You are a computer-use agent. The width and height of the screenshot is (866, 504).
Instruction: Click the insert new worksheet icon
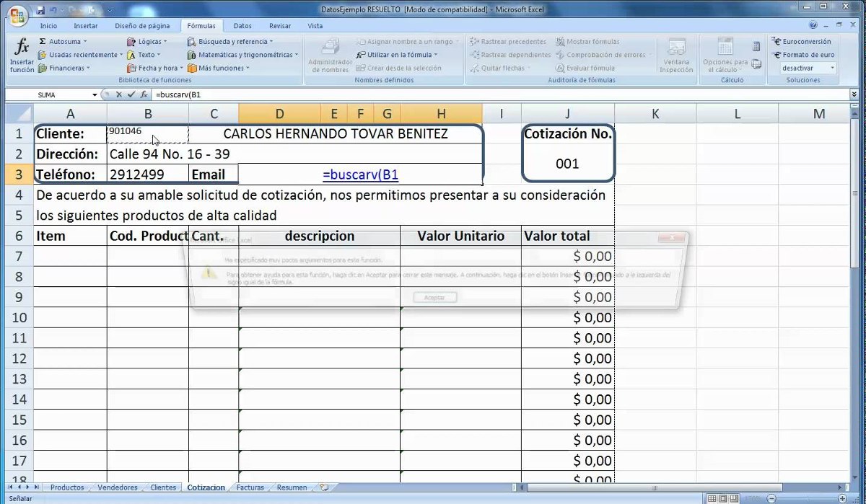[324, 487]
